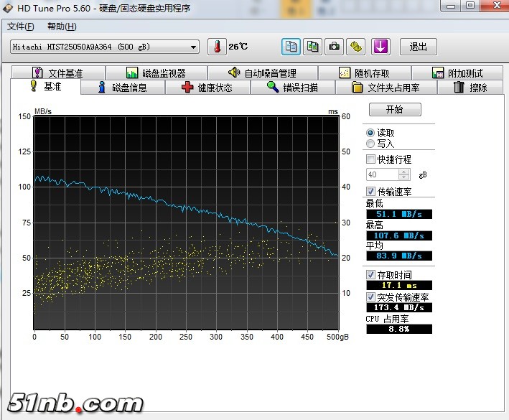Open the 帮助(H) menu
The height and width of the screenshot is (420, 509).
point(62,27)
